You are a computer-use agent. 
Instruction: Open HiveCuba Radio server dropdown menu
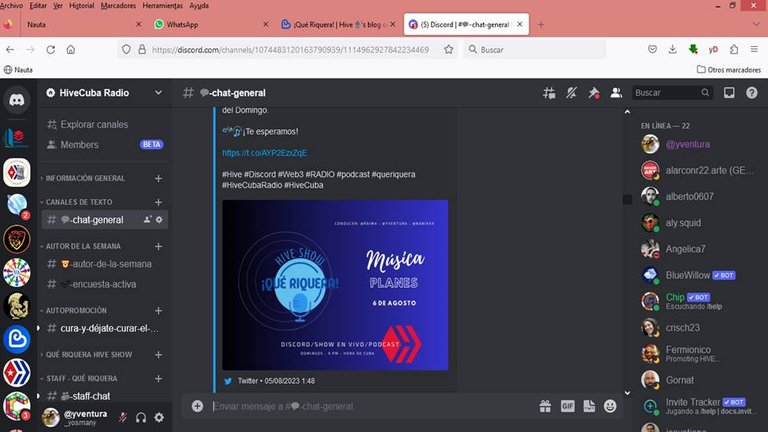(x=158, y=93)
